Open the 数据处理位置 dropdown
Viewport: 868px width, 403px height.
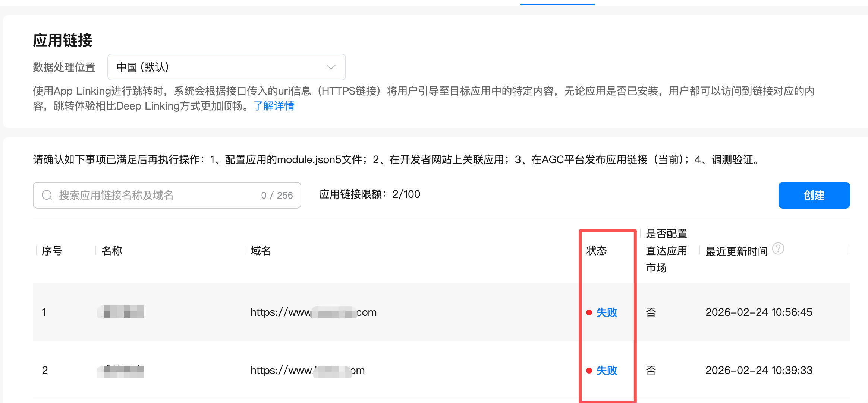[226, 67]
